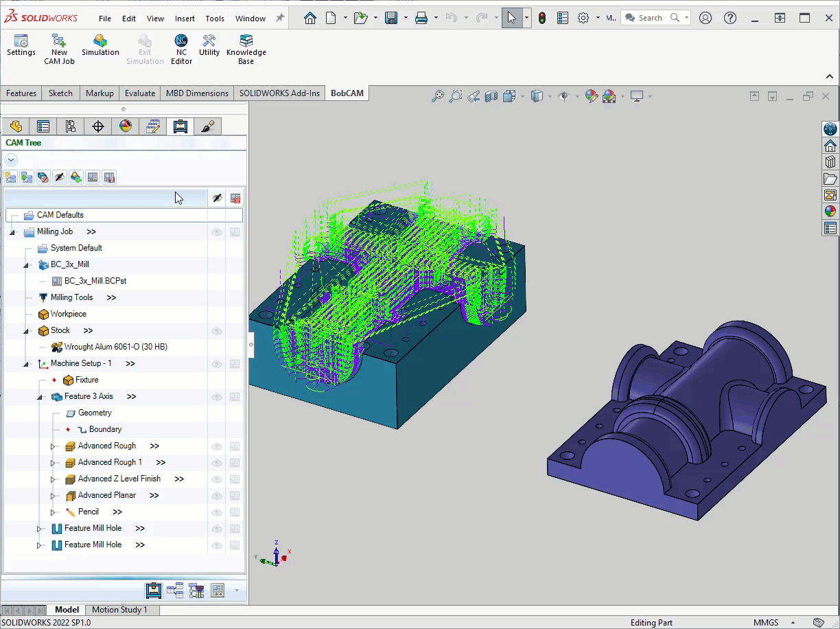This screenshot has width=840, height=629.
Task: Launch the Simulation tool
Action: (100, 45)
